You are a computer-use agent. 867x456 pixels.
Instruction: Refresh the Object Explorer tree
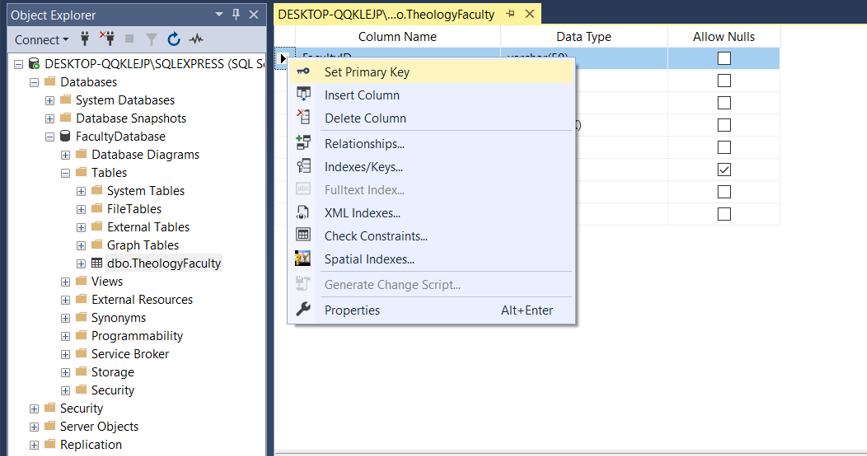[x=174, y=39]
